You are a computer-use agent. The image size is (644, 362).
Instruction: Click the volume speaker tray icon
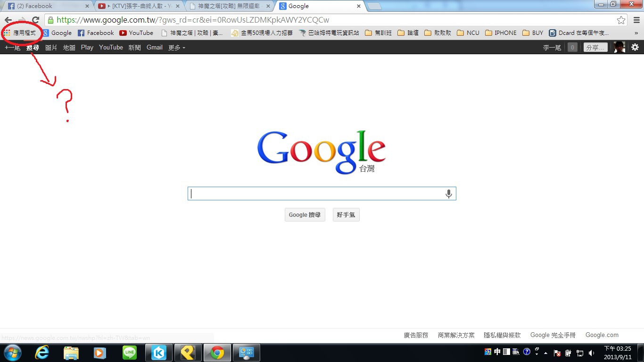click(591, 353)
